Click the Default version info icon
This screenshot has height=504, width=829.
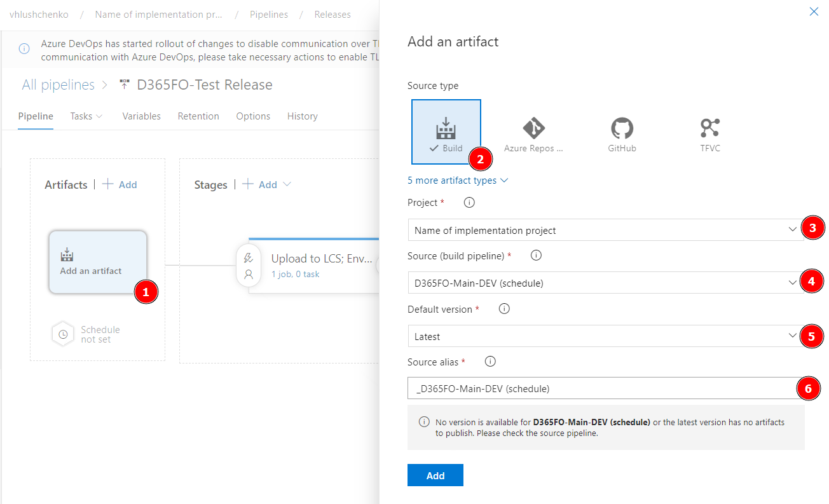click(x=504, y=309)
